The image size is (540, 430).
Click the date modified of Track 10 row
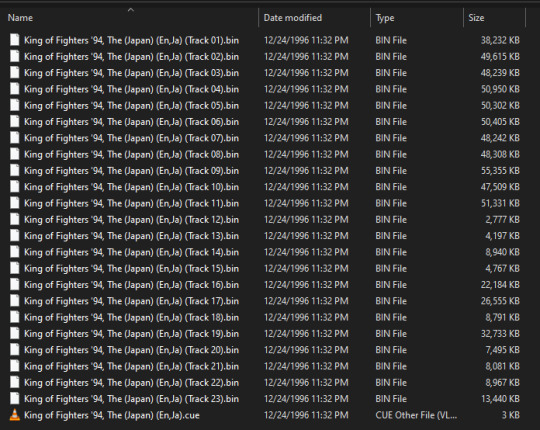tap(306, 187)
